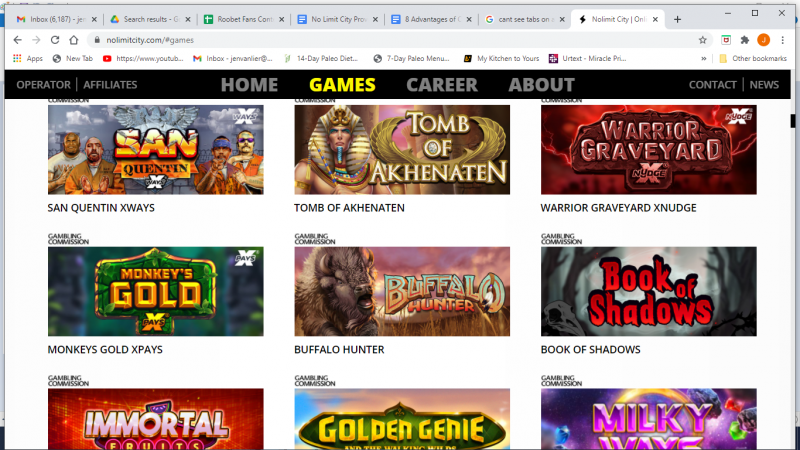The image size is (800, 450).
Task: Open the New Tab bookmark
Action: coord(73,59)
